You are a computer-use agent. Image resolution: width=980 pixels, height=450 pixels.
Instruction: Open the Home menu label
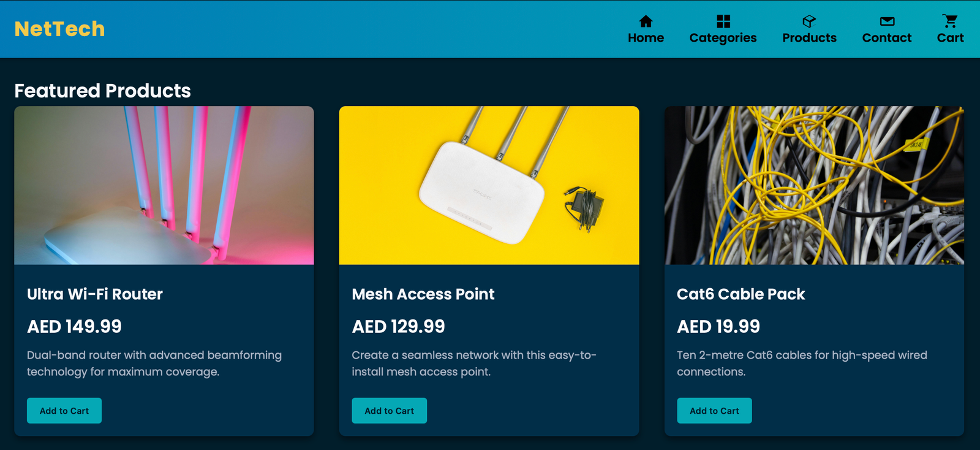[646, 38]
